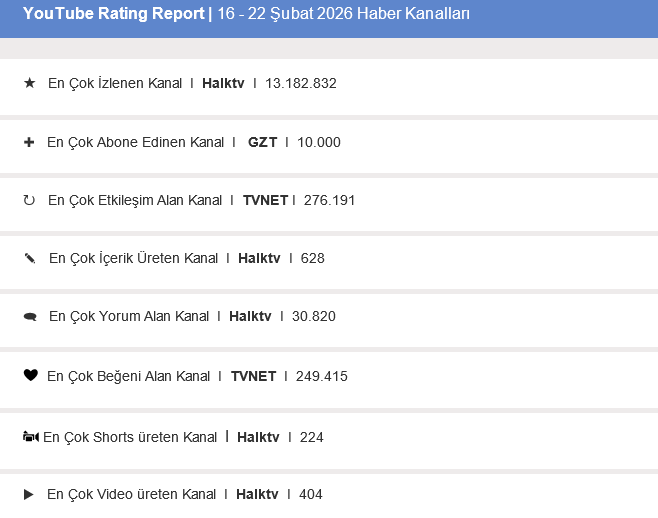Open TVNET link in the likes row

[x=253, y=376]
